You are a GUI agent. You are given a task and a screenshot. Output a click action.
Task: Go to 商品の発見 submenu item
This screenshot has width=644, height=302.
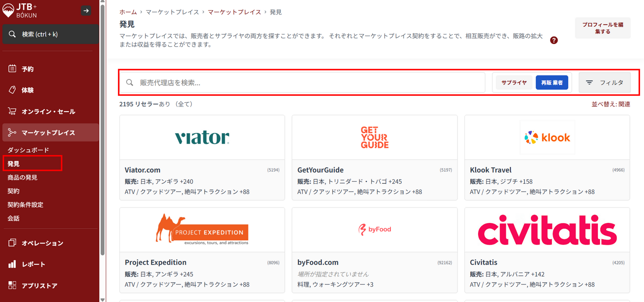[22, 177]
